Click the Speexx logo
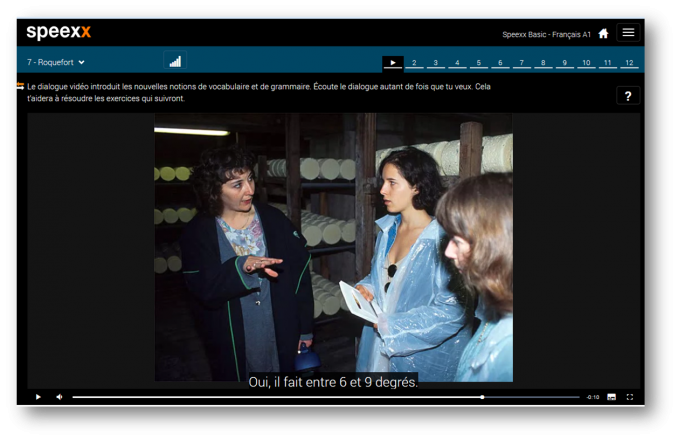 tap(58, 32)
